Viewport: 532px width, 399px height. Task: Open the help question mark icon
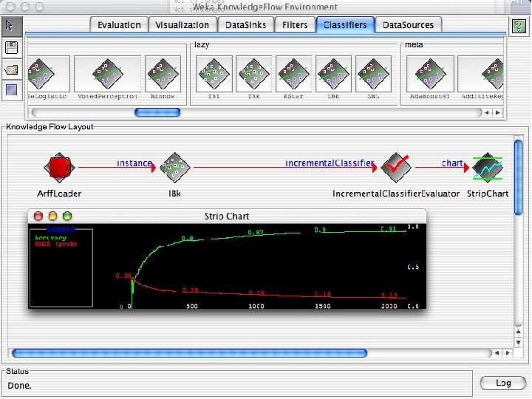(519, 26)
